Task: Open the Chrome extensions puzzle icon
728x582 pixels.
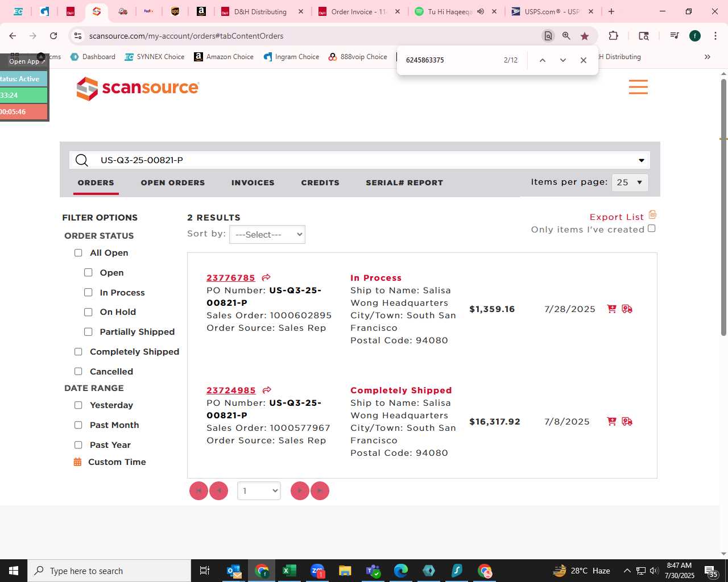Action: [613, 36]
